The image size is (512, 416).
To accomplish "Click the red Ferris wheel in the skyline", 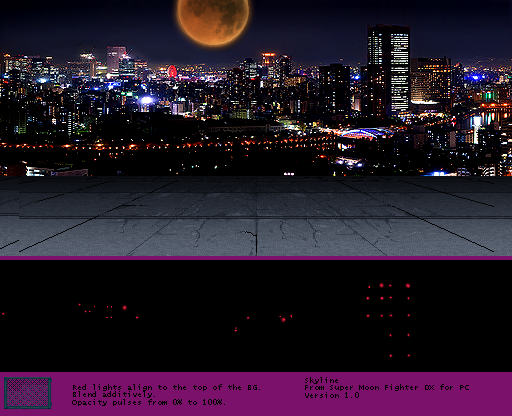I will click(172, 71).
